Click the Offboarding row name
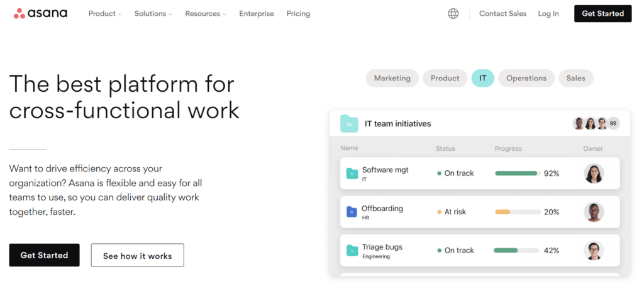The image size is (644, 296). pos(382,209)
